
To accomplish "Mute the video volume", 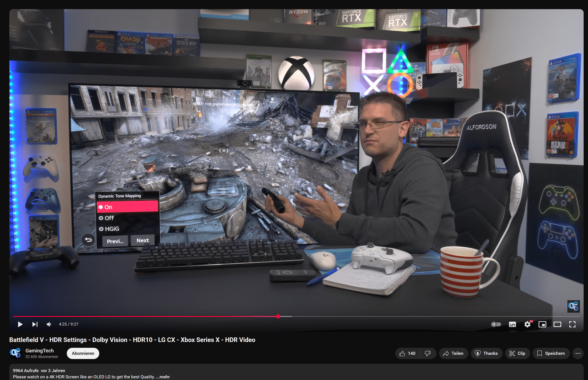I will (49, 324).
